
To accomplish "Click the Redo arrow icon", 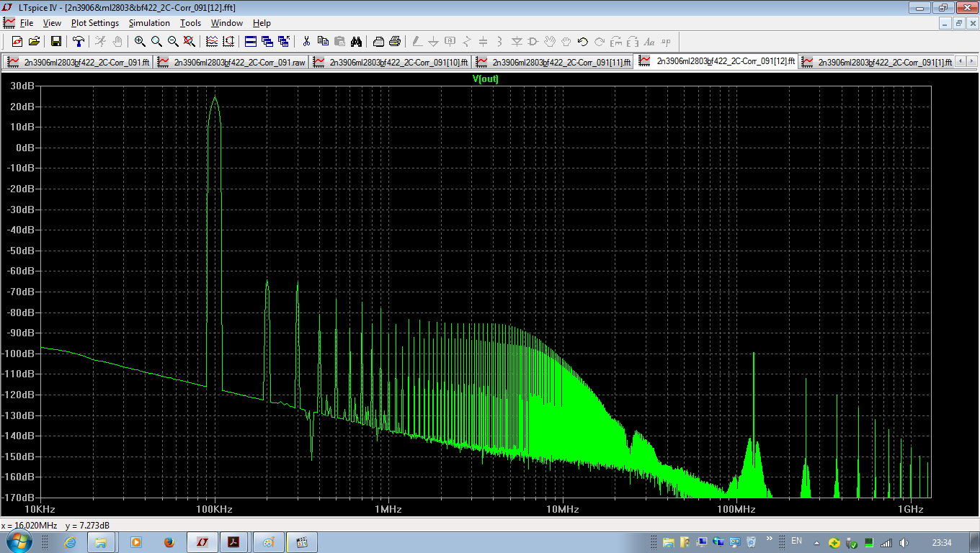I will (x=600, y=42).
